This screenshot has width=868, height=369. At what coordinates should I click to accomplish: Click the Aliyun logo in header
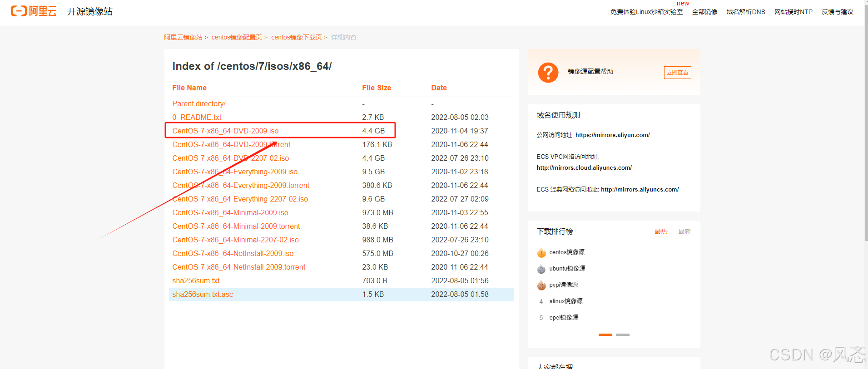pyautogui.click(x=34, y=11)
